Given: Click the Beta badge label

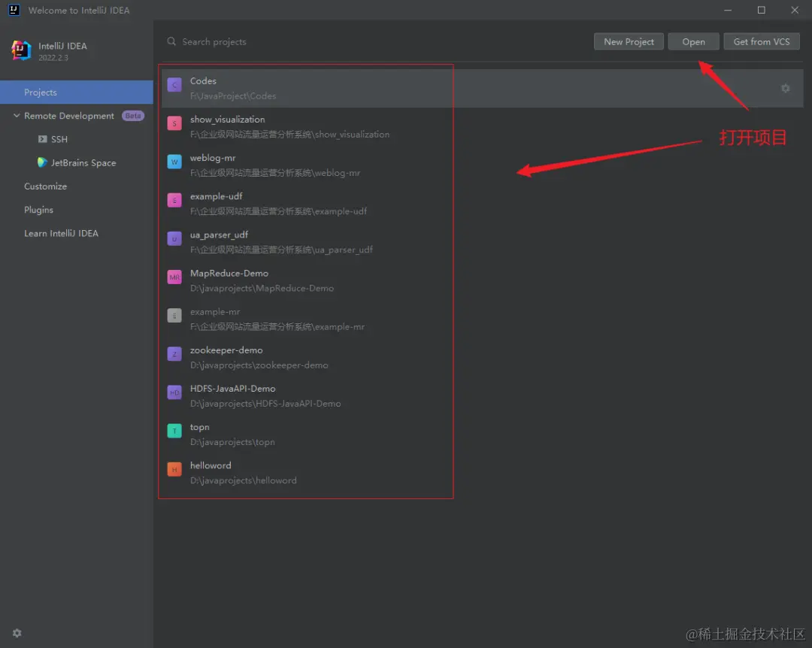Looking at the screenshot, I should coord(133,116).
